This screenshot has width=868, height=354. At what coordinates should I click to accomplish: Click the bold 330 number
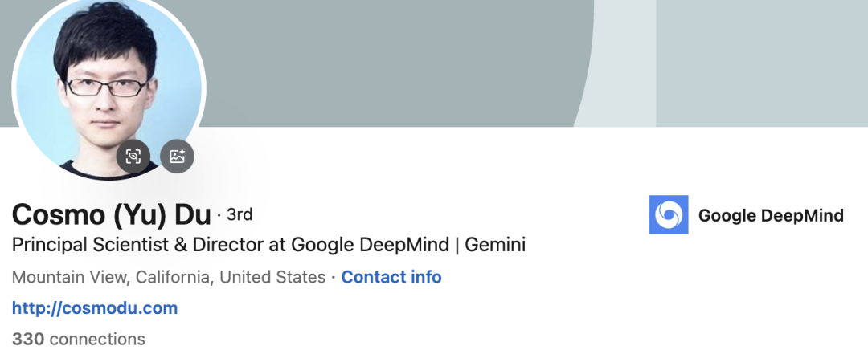[x=27, y=339]
